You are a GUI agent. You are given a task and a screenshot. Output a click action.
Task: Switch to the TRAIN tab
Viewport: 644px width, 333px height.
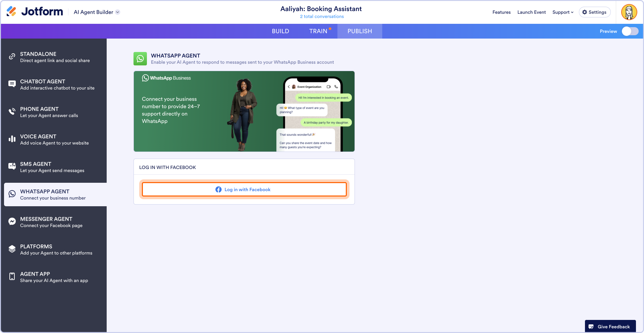click(318, 31)
